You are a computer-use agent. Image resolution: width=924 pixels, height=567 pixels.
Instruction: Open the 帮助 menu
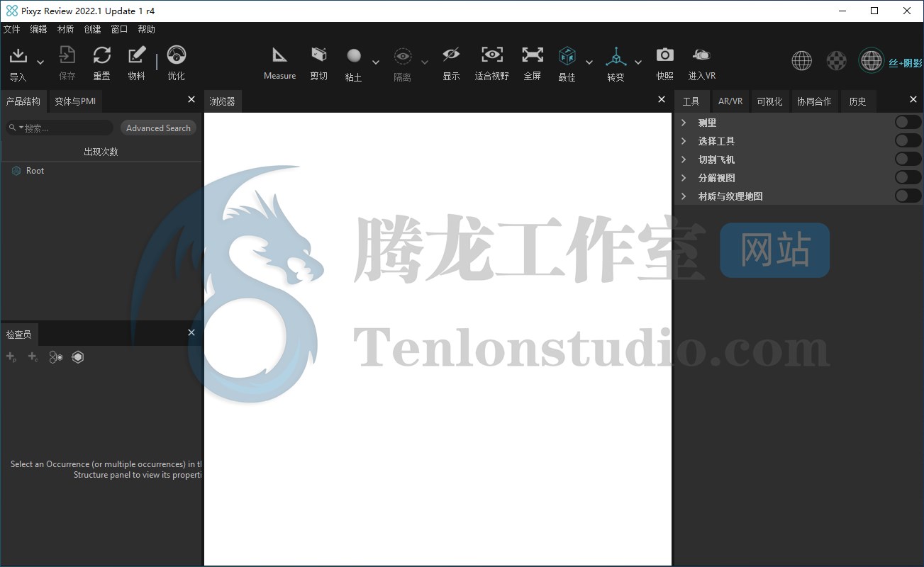(x=146, y=29)
